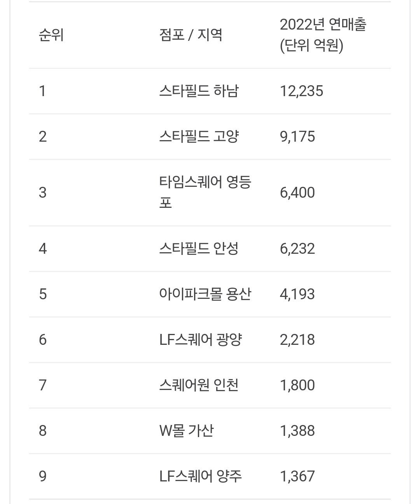Select the 스타필드 안성 store name

[199, 248]
